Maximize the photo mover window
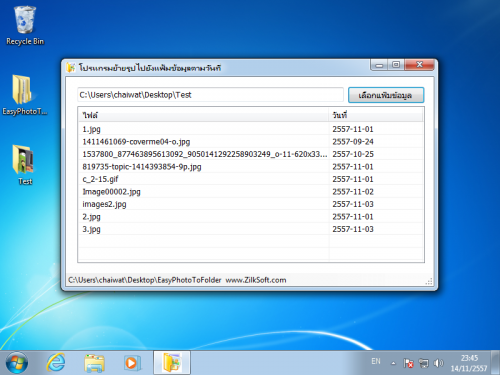Screen dimensions: 500x375 [x=396, y=65]
